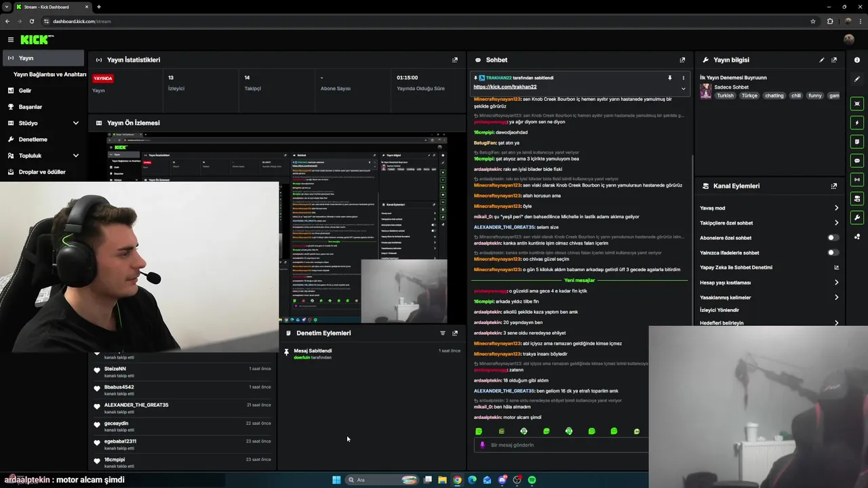Bookmark this page with the star icon
Viewport: 868px width, 488px height.
813,21
